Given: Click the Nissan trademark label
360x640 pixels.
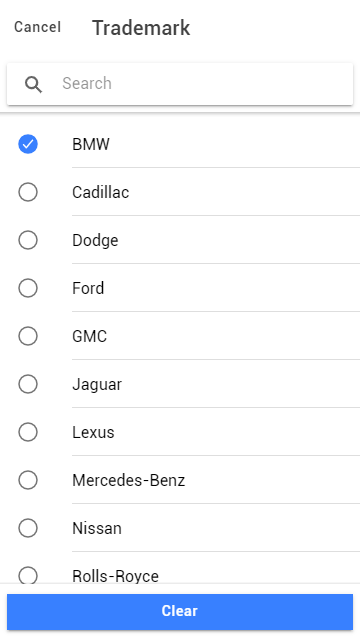Looking at the screenshot, I should (x=97, y=528).
